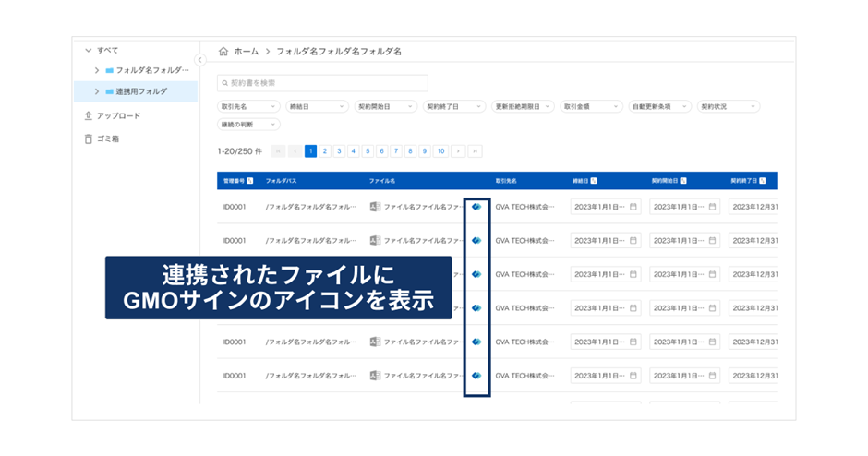Click the 取引先名 column header

coord(506,181)
